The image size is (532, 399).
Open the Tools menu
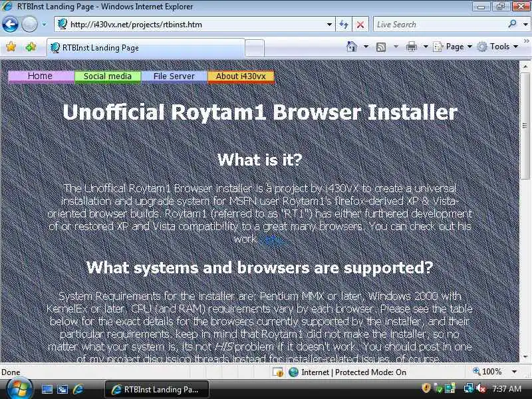point(497,47)
